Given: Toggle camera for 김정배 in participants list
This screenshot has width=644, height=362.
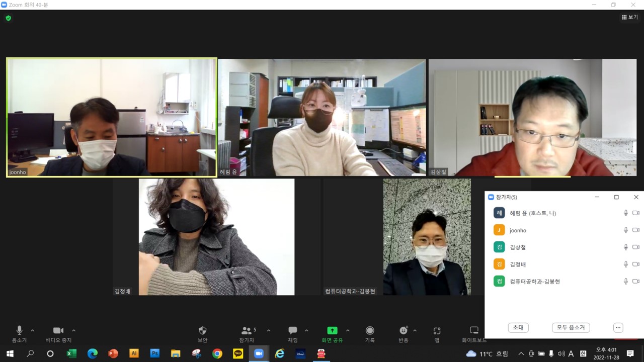Looking at the screenshot, I should tap(636, 264).
